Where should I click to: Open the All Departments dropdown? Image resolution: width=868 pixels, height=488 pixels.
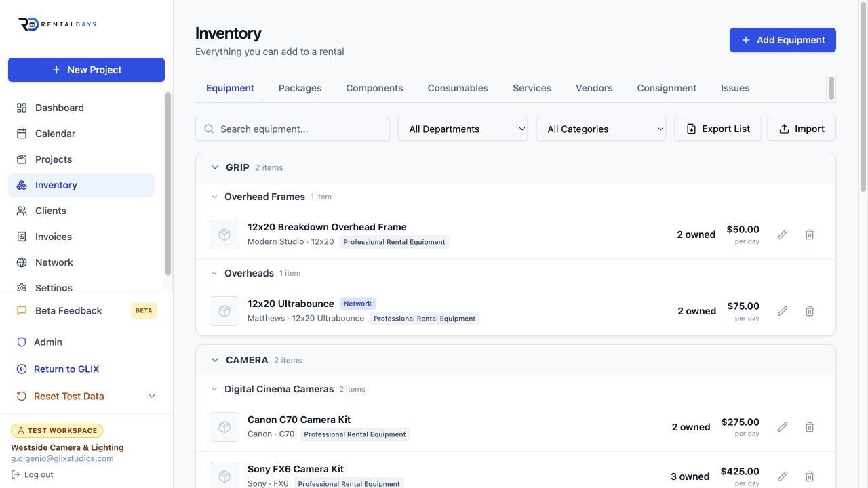[462, 129]
